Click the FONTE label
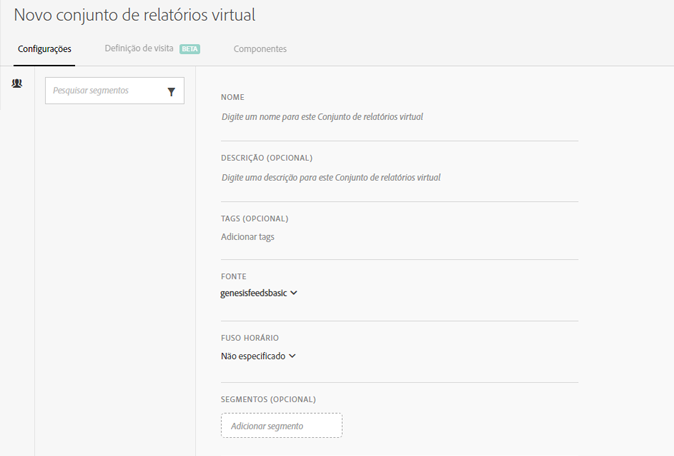 tap(233, 276)
